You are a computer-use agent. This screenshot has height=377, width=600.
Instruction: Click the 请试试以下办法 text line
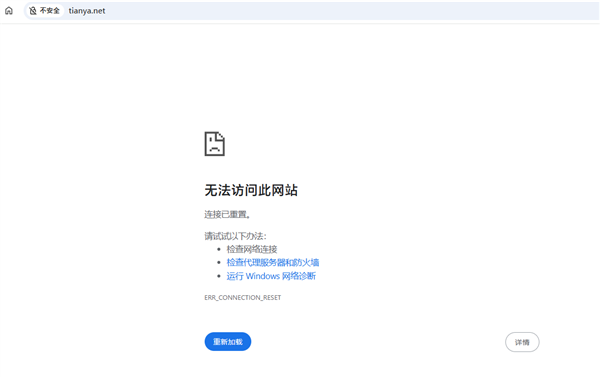click(x=235, y=236)
